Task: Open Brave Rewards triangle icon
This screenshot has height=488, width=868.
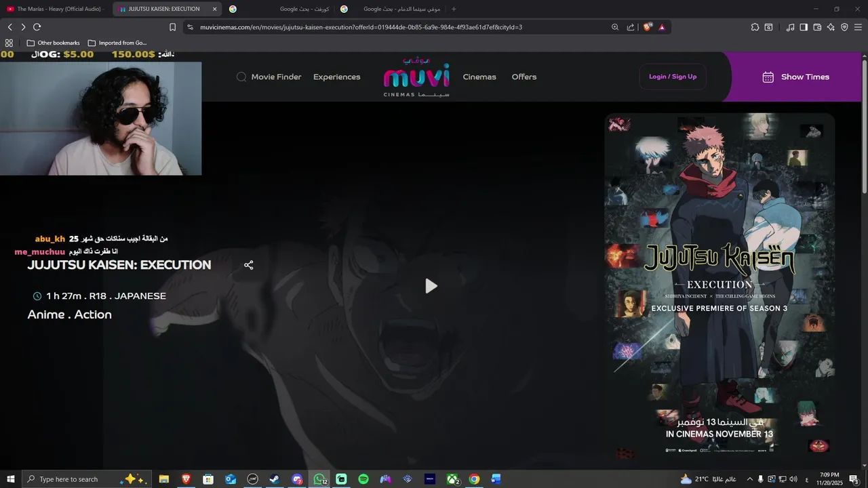Action: pos(662,27)
